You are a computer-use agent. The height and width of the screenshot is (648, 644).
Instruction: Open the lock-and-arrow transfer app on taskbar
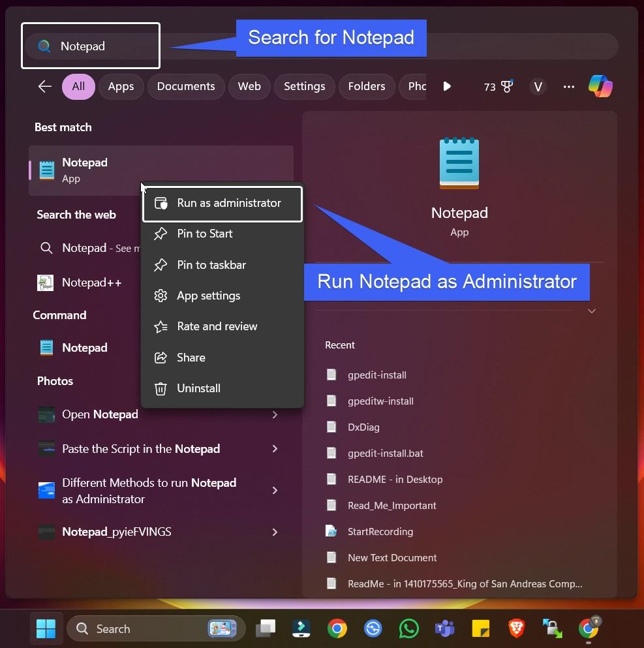[552, 628]
